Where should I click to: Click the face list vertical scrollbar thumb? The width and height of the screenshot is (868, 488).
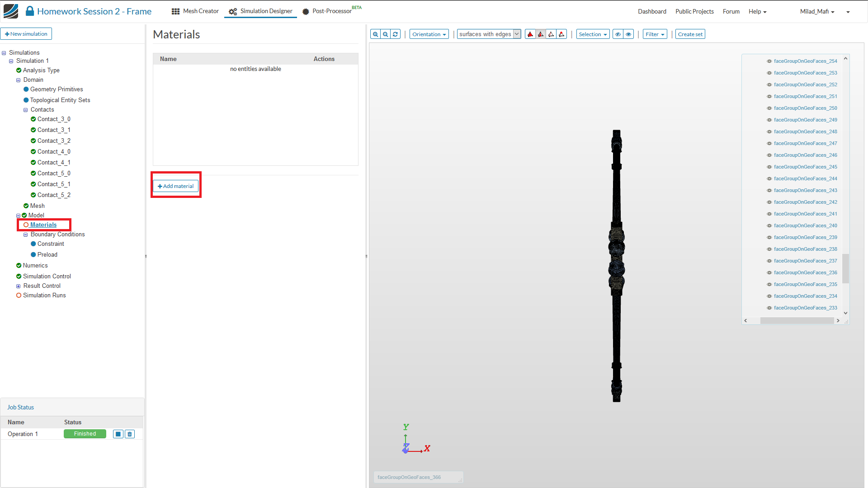[845, 268]
